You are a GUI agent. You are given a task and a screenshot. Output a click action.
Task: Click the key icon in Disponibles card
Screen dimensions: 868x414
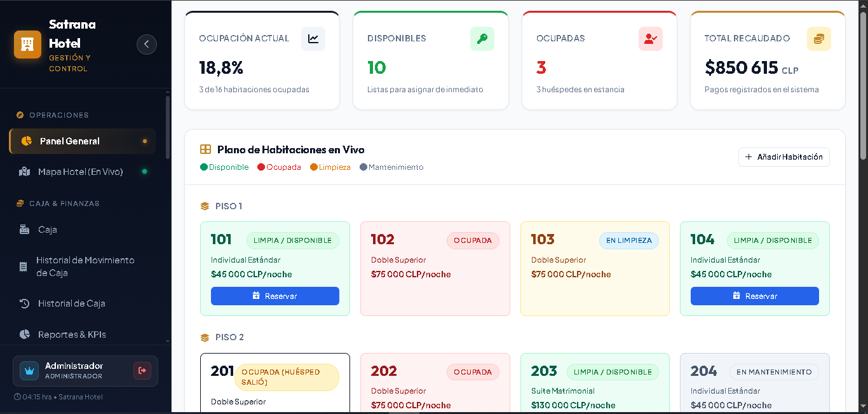482,39
